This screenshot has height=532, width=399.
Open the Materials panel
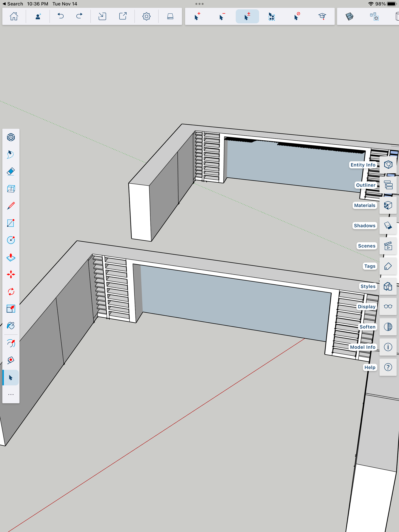[388, 205]
